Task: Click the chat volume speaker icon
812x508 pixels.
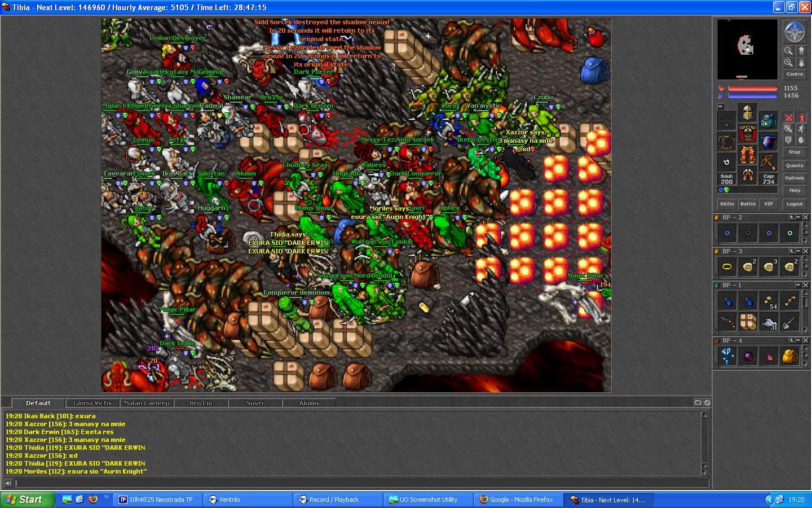Action: [x=8, y=483]
